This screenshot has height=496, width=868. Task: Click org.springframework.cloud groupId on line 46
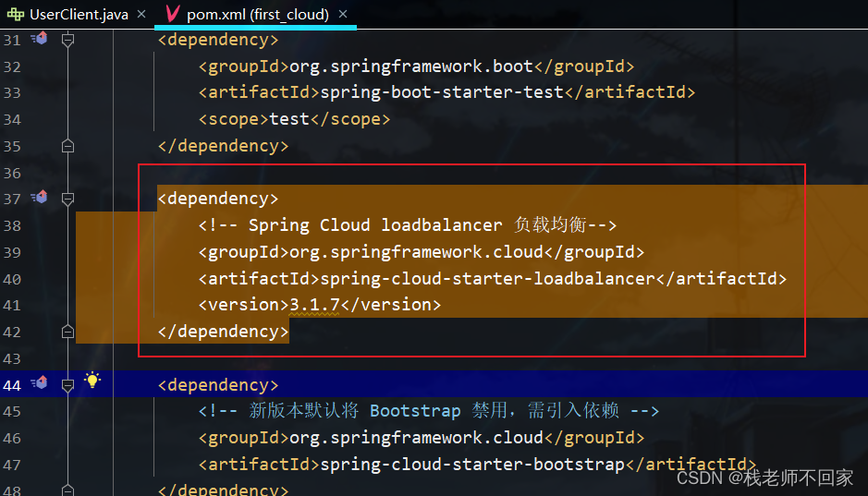pos(416,438)
